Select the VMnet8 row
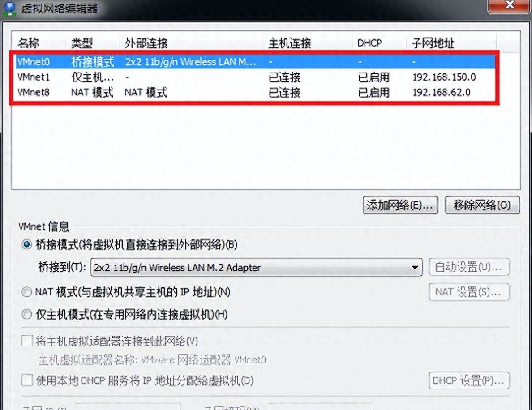532x410 pixels. coord(255,92)
